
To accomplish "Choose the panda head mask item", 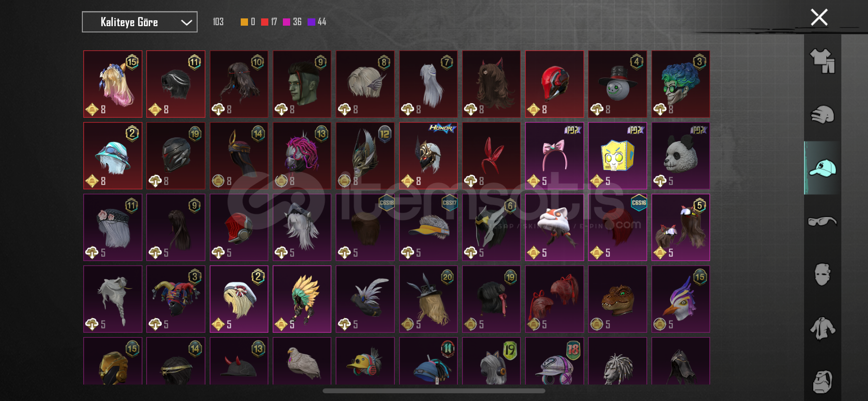I will [680, 155].
